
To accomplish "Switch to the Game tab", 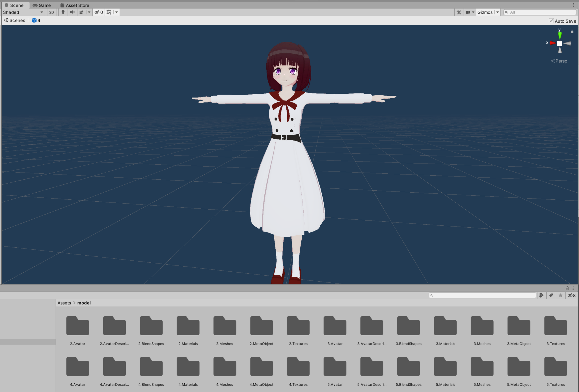I will point(42,5).
